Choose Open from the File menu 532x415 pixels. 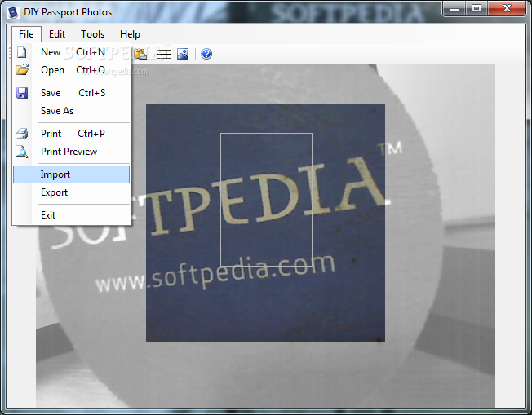click(71, 70)
